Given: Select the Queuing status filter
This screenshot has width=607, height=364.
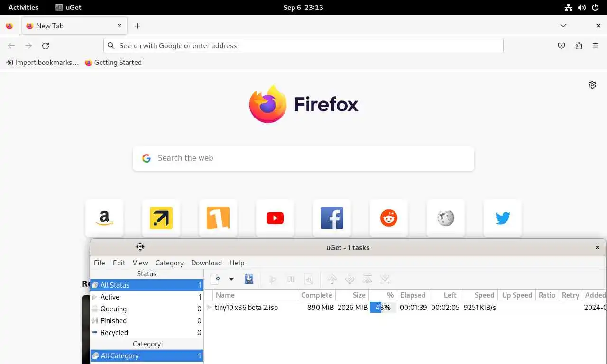Looking at the screenshot, I should pos(147,309).
